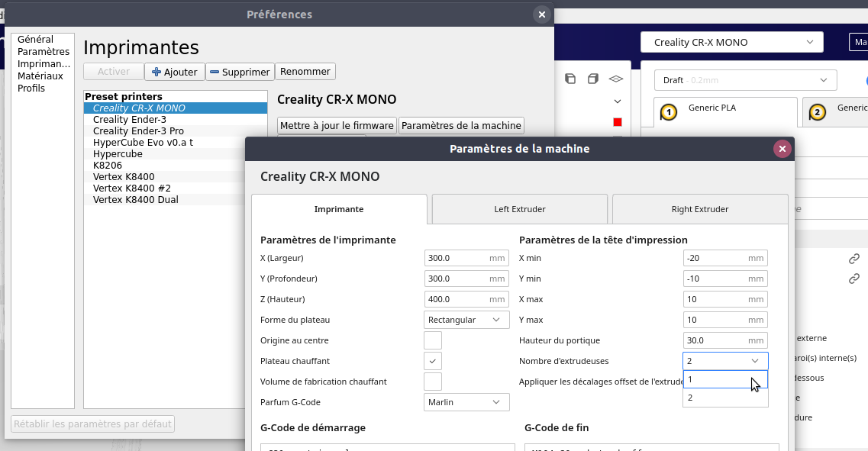868x451 pixels.
Task: Select Creality Ender-3 Pro in printer list
Action: [176, 131]
